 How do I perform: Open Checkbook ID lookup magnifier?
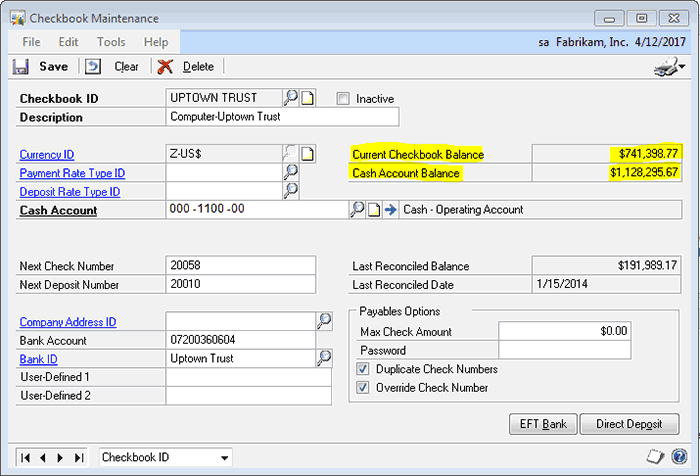(291, 97)
